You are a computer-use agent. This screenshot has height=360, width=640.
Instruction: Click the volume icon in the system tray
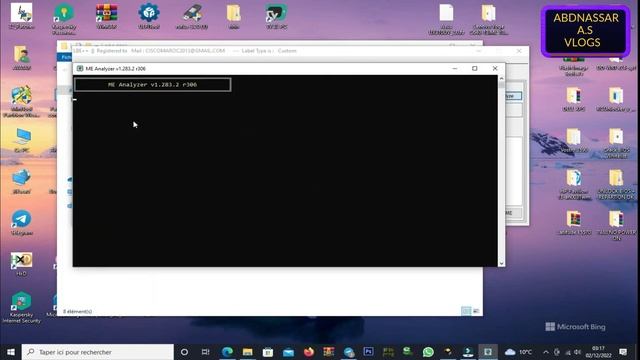coord(578,352)
